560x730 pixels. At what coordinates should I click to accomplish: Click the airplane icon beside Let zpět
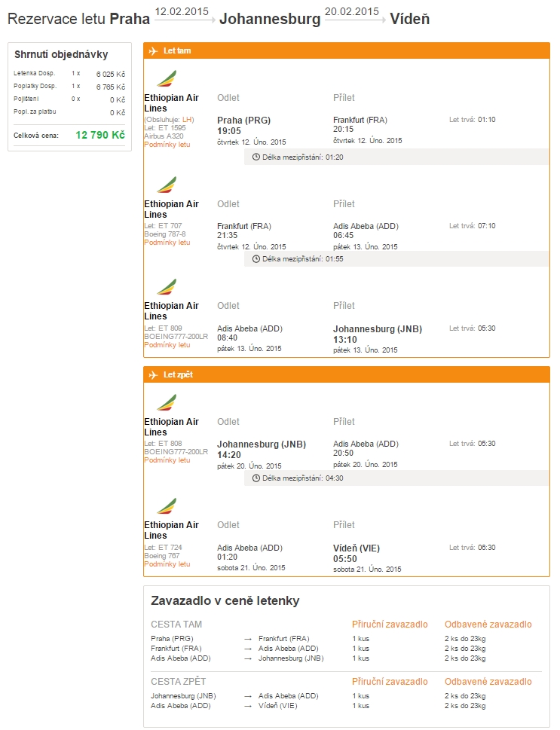[x=153, y=374]
